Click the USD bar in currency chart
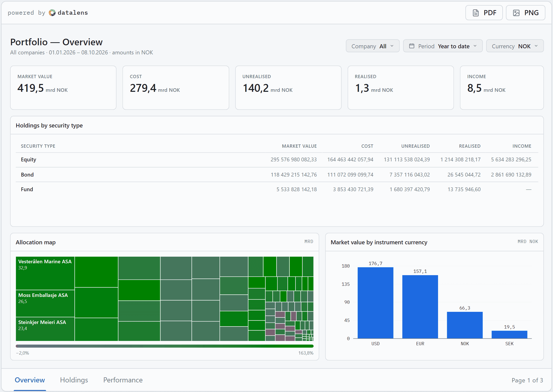The height and width of the screenshot is (392, 553). tap(376, 303)
